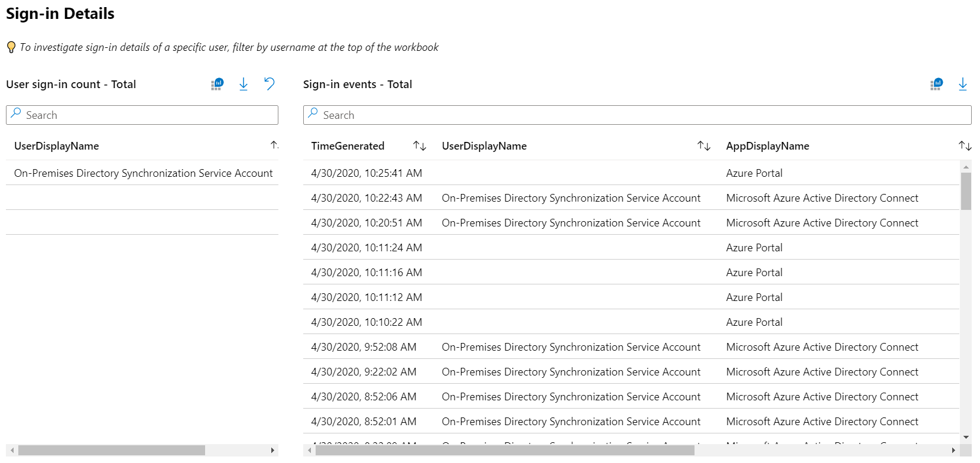This screenshot has height=463, width=980.
Task: Sort events by UserDisplayName column arrows
Action: tap(703, 146)
